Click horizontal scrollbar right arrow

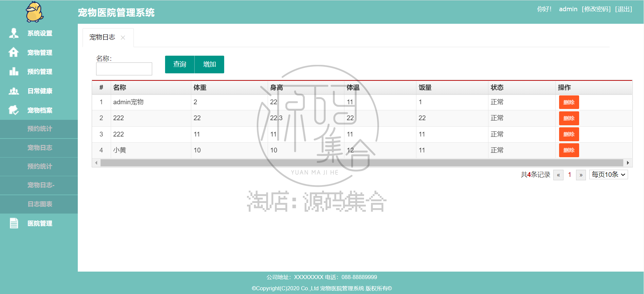[x=628, y=163]
